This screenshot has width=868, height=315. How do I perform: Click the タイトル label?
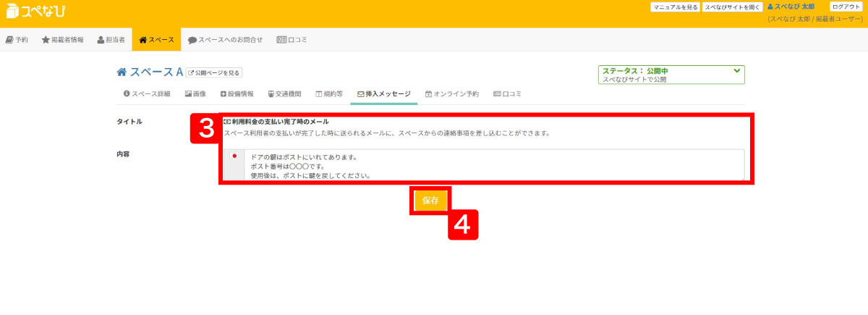(129, 122)
